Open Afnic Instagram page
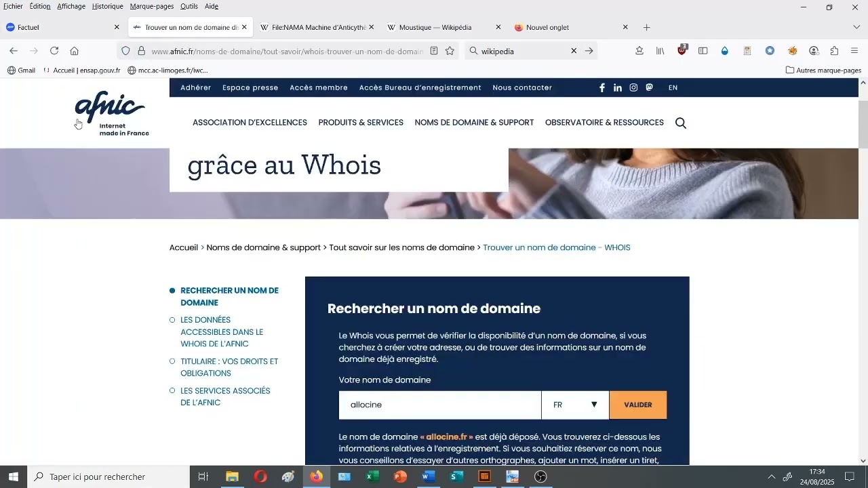 [x=633, y=87]
